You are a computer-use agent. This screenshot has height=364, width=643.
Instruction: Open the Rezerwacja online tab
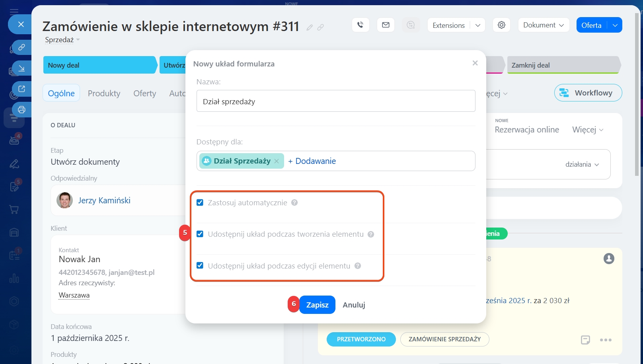(527, 130)
